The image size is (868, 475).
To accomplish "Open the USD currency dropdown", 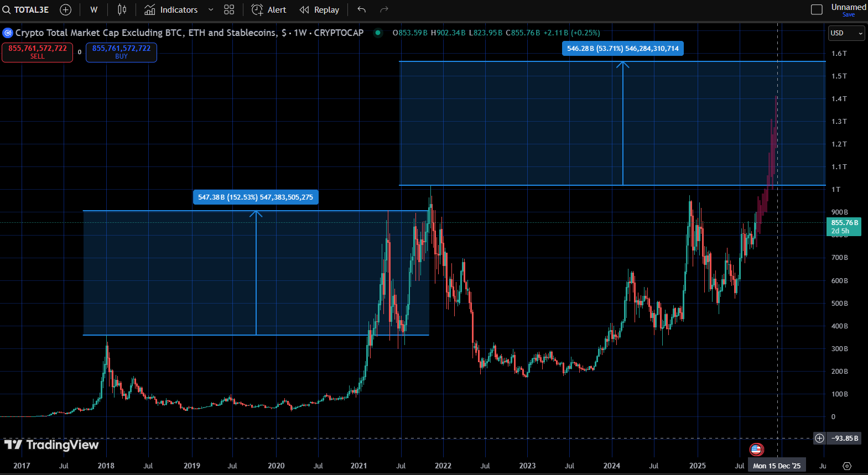I will coord(846,33).
